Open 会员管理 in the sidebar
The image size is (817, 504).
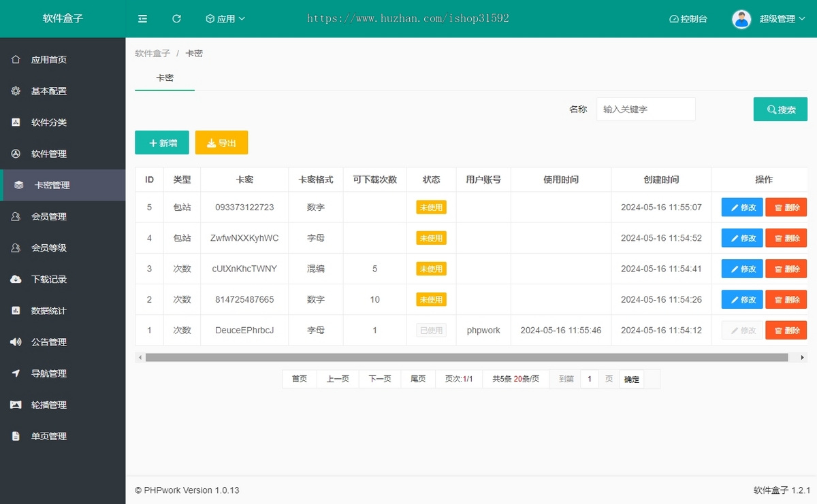[x=49, y=217]
